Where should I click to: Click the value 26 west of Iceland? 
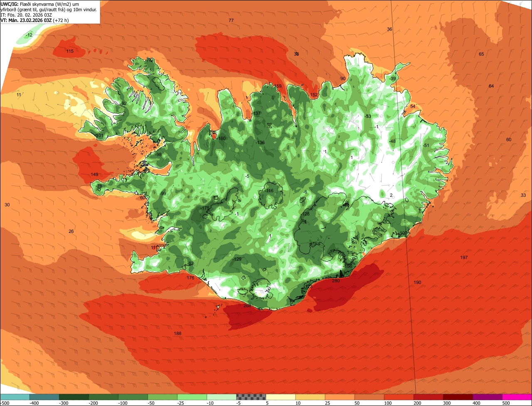pos(71,232)
